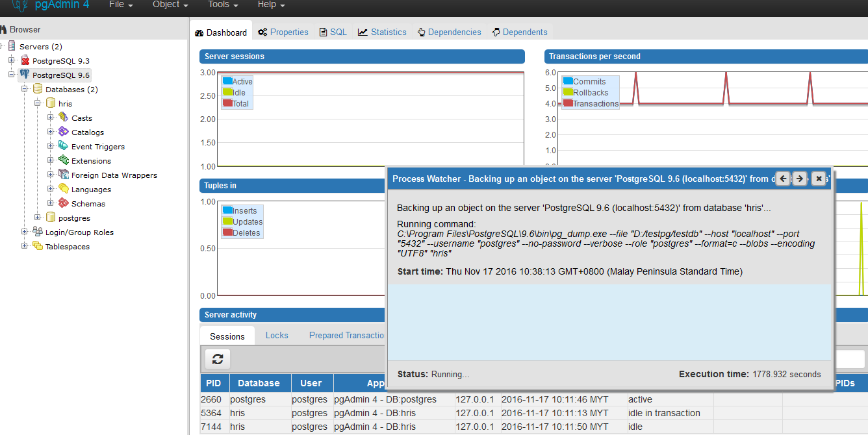Expand the Tablespaces node

pos(24,246)
